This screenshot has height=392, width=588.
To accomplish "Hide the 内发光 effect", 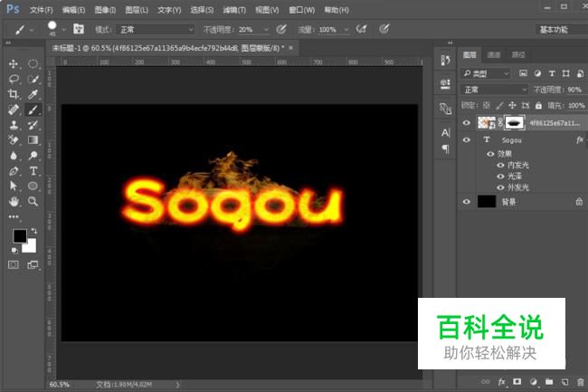I will 500,165.
